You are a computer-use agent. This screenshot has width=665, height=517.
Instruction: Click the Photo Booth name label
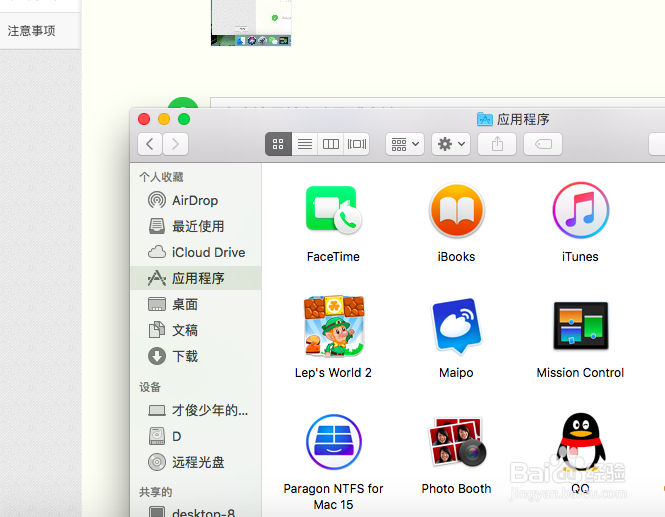[456, 489]
